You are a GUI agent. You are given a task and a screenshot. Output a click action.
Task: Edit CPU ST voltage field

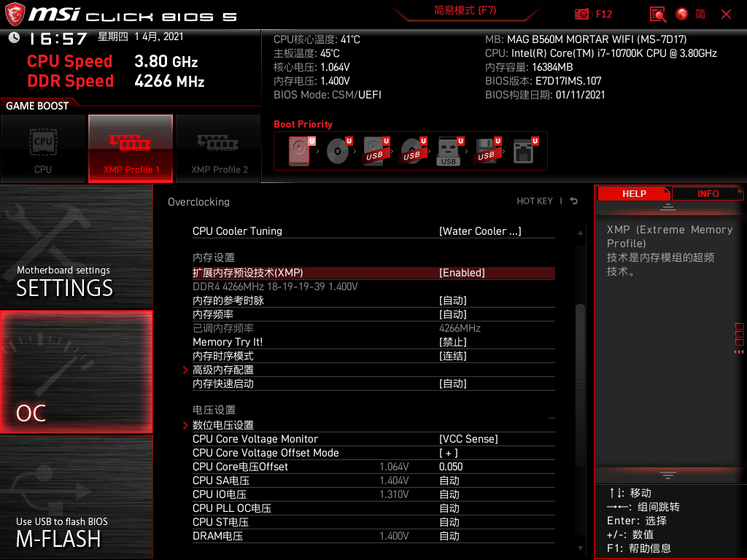pyautogui.click(x=449, y=522)
